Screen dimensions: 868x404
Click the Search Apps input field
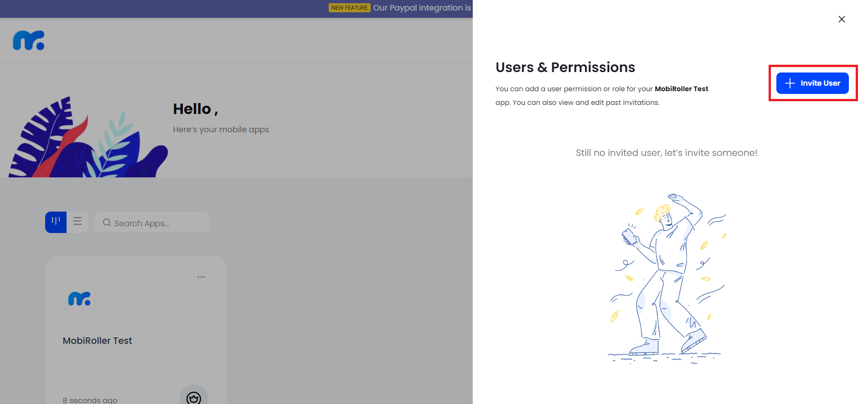point(152,223)
